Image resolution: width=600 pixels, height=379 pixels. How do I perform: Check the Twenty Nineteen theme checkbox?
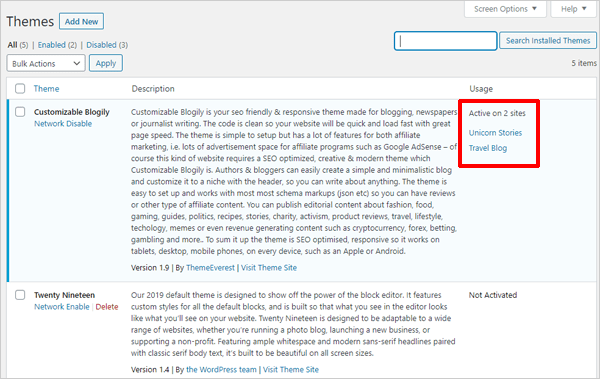coord(20,295)
